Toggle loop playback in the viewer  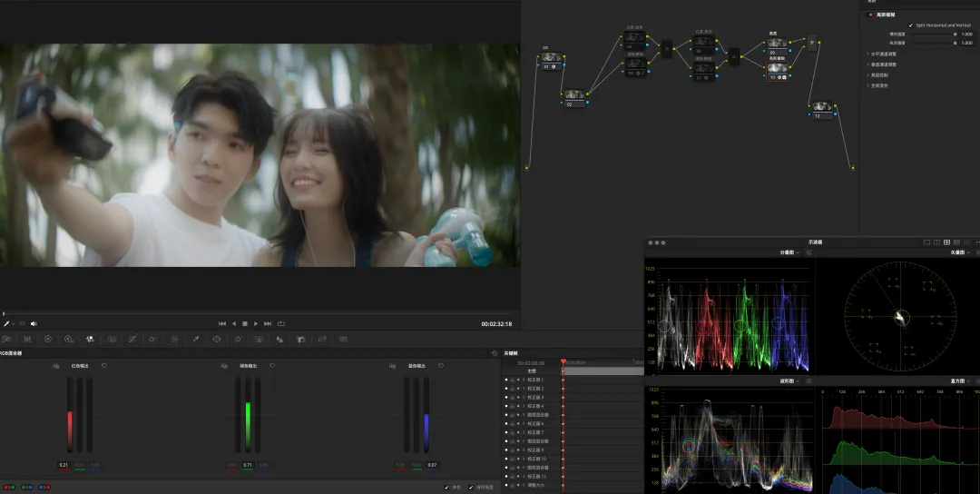click(x=281, y=323)
